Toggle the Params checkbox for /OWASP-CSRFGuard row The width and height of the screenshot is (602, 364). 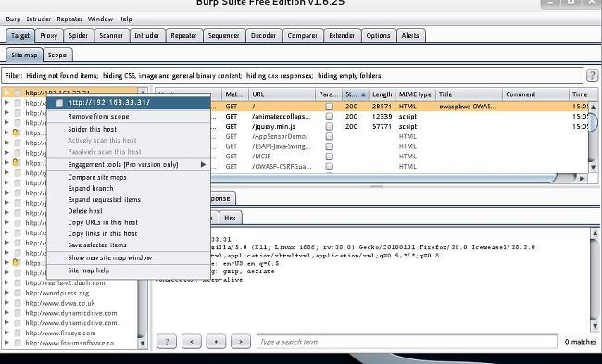[x=329, y=167]
